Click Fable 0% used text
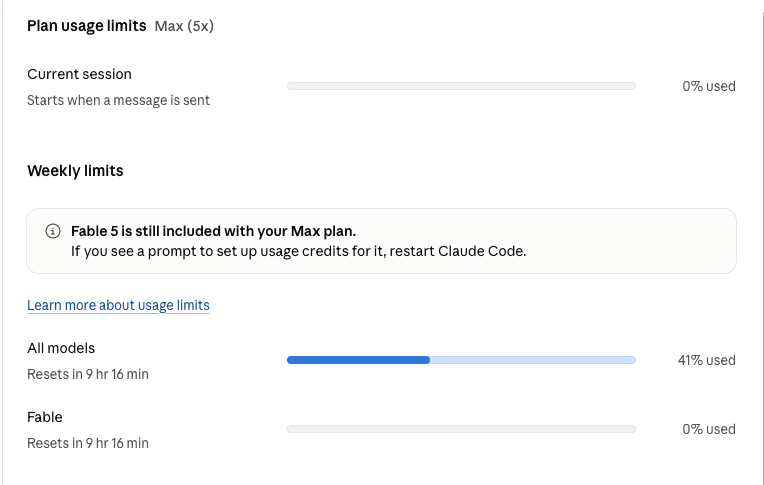The image size is (764, 485). pyautogui.click(x=709, y=429)
